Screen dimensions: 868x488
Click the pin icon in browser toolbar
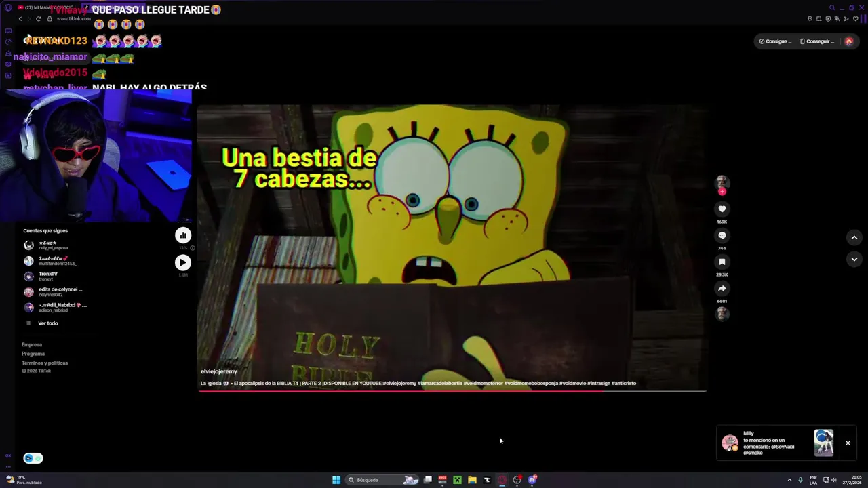pos(810,19)
